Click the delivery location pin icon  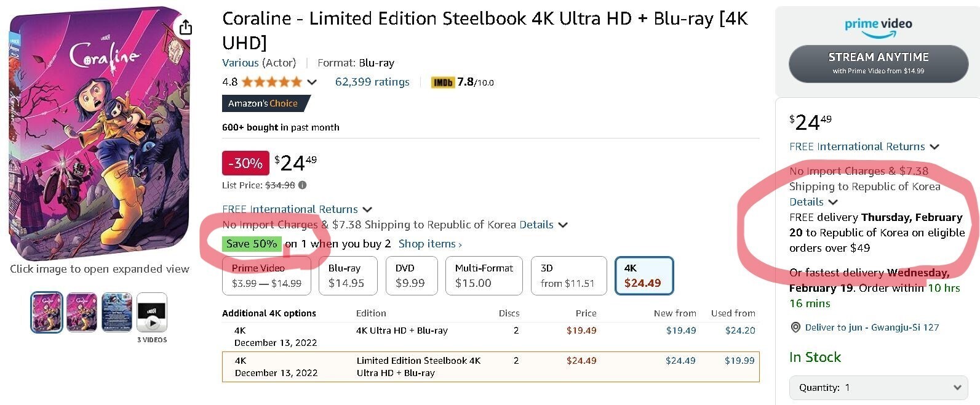[795, 327]
